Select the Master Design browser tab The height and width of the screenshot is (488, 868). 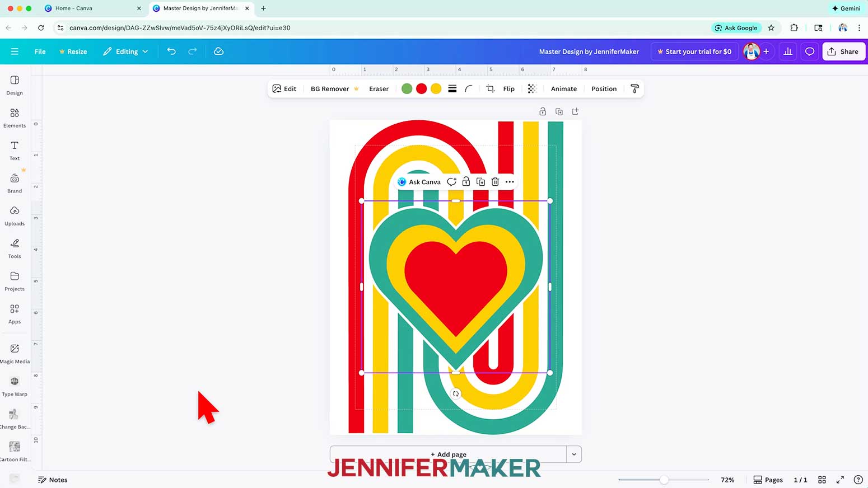200,8
